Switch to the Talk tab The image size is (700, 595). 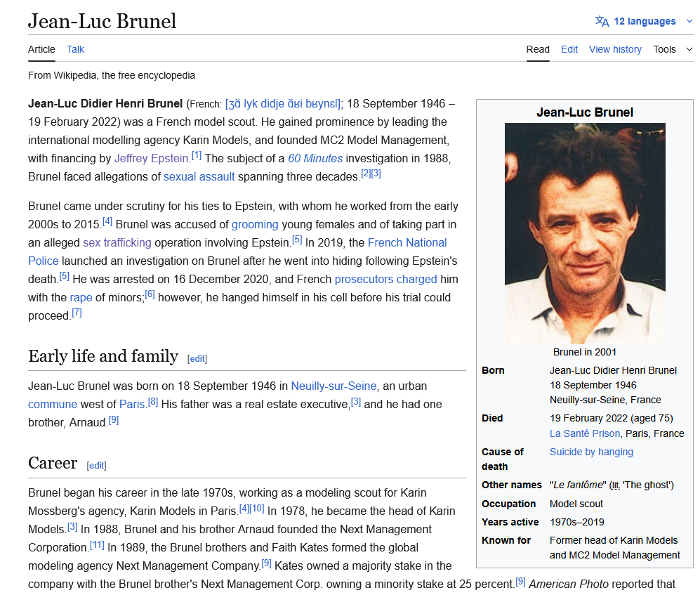(x=75, y=49)
